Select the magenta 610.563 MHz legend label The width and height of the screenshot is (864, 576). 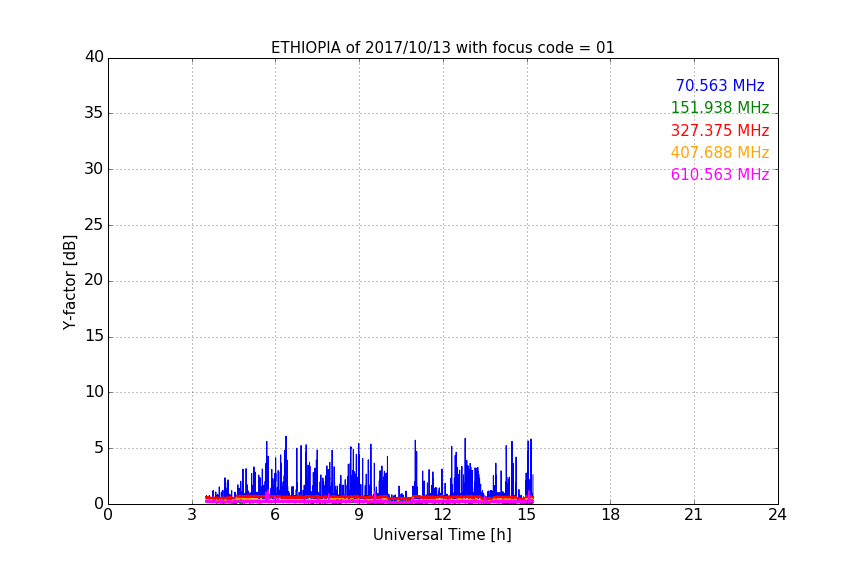(720, 175)
